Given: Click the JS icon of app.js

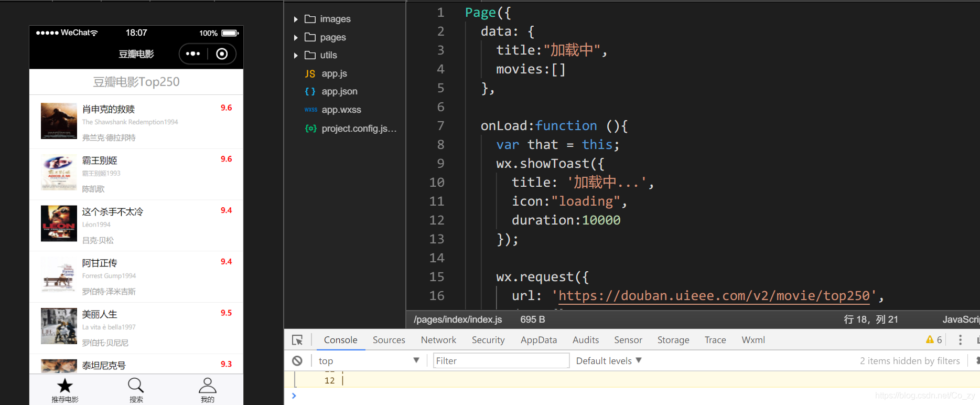Looking at the screenshot, I should [310, 74].
